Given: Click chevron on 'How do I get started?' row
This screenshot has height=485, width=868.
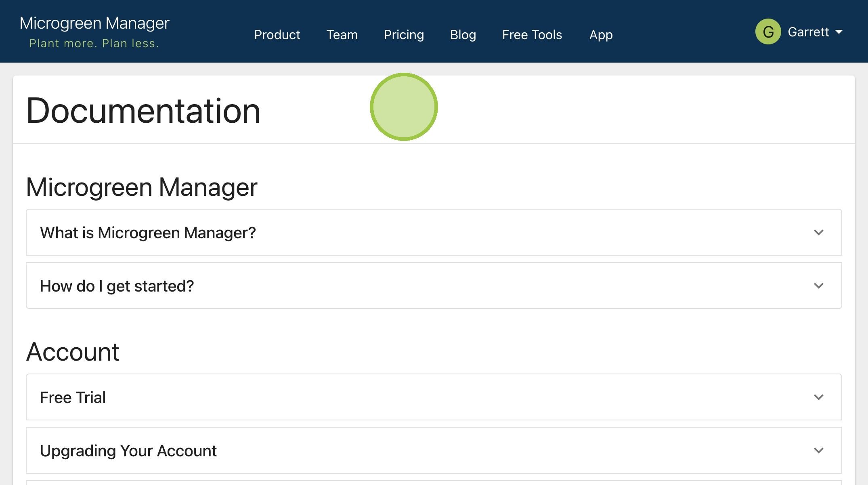Looking at the screenshot, I should pyautogui.click(x=818, y=286).
